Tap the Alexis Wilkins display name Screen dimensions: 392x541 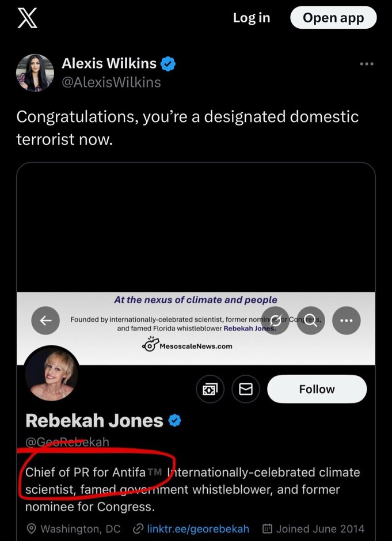click(109, 64)
